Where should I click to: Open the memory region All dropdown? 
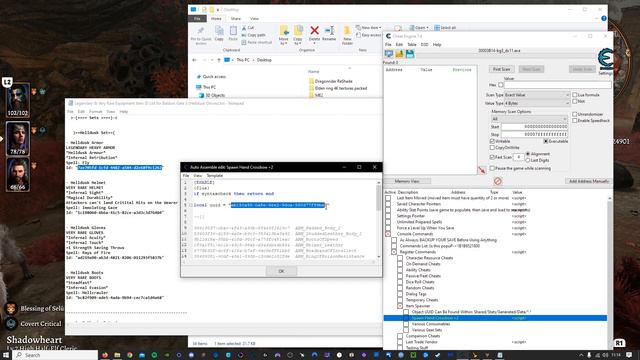[529, 119]
